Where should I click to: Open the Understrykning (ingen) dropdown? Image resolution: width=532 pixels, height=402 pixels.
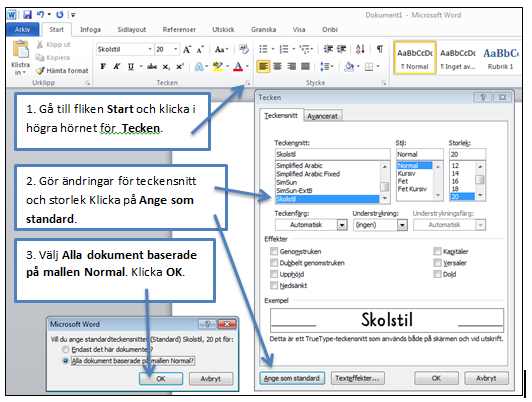coord(402,225)
